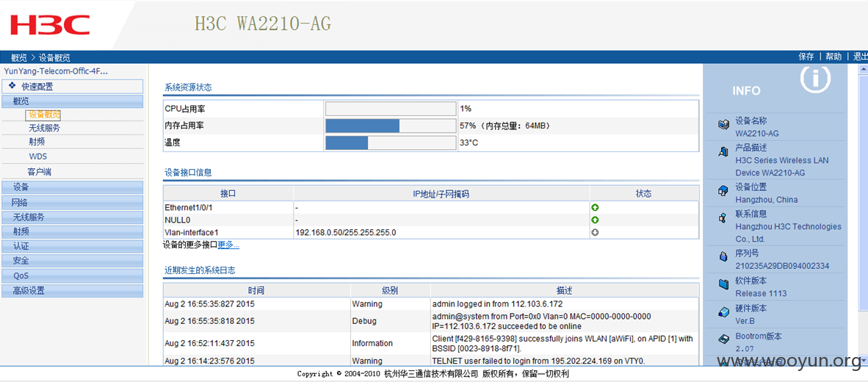868x382 pixels.
Task: Click the 时间 column header
Action: (x=256, y=290)
